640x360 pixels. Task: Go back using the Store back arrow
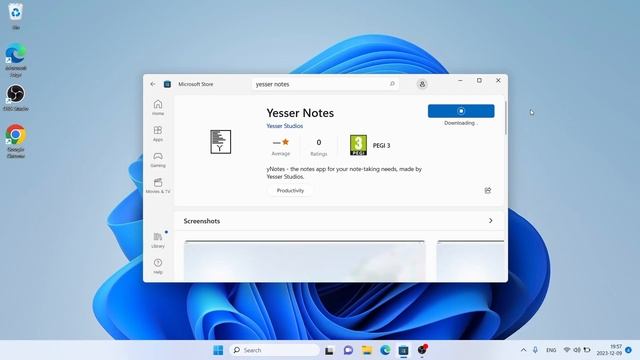(153, 84)
